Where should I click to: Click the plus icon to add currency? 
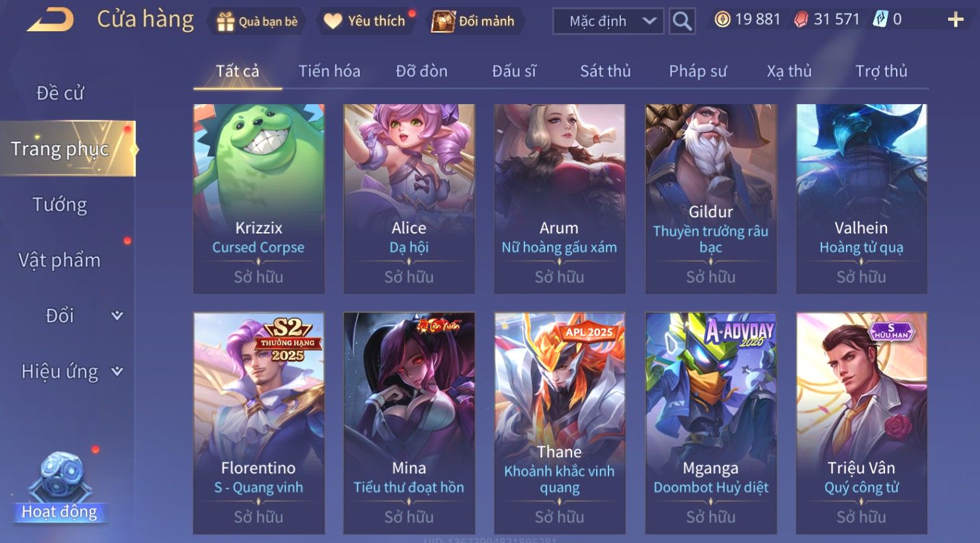955,20
